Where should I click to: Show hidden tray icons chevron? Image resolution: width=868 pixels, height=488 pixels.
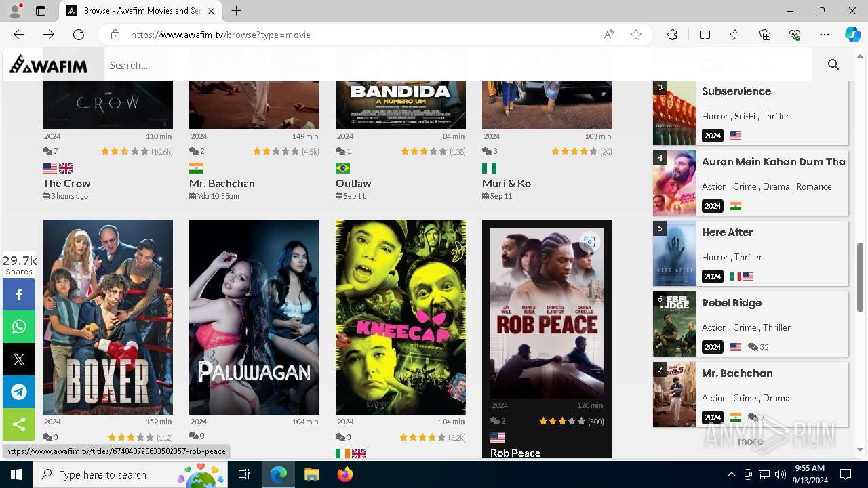(731, 474)
